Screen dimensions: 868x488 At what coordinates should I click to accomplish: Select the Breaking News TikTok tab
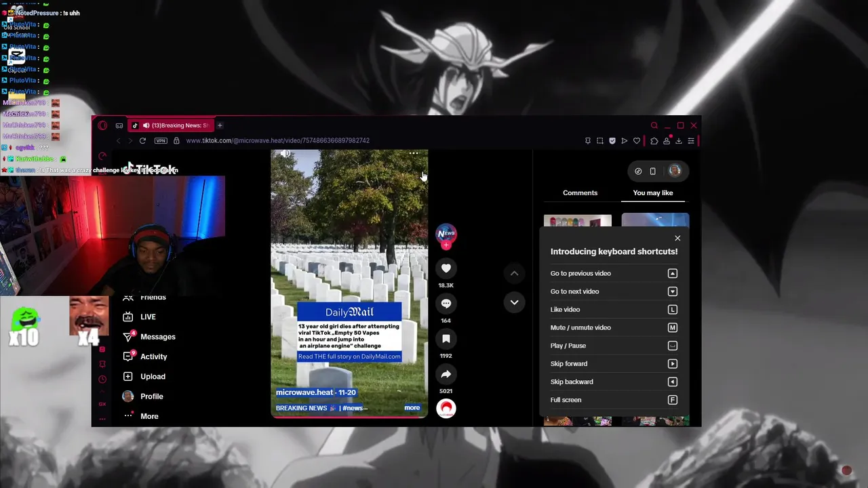click(170, 125)
